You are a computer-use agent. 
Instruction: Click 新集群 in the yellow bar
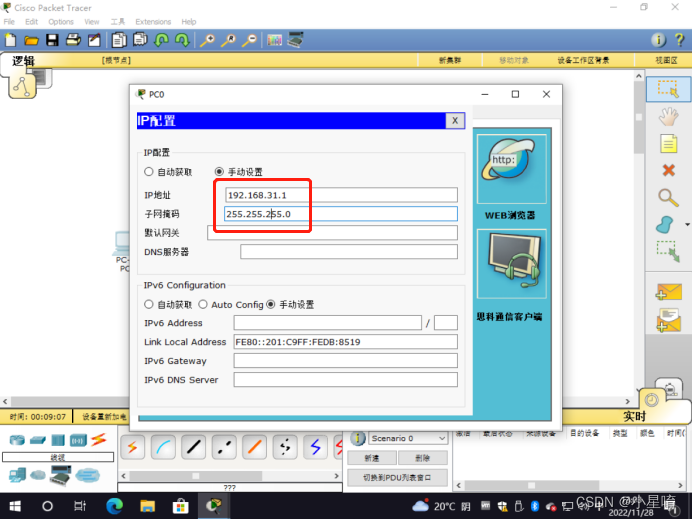tap(450, 60)
